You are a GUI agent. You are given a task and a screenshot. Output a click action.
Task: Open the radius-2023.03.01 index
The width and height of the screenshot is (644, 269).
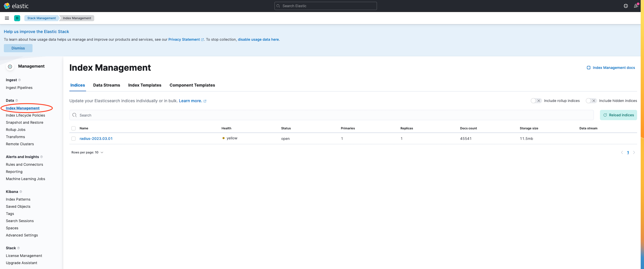[96, 138]
